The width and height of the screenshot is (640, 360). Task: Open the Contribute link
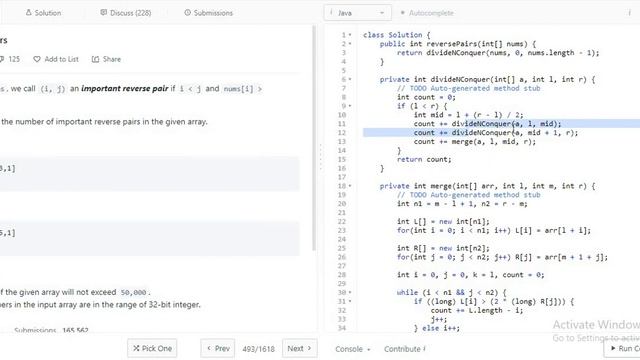pos(405,349)
